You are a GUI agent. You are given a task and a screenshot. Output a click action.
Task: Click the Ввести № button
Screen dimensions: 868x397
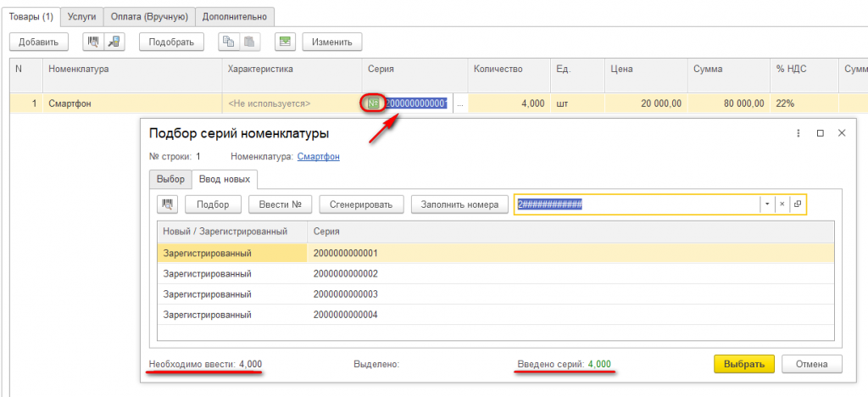point(281,204)
